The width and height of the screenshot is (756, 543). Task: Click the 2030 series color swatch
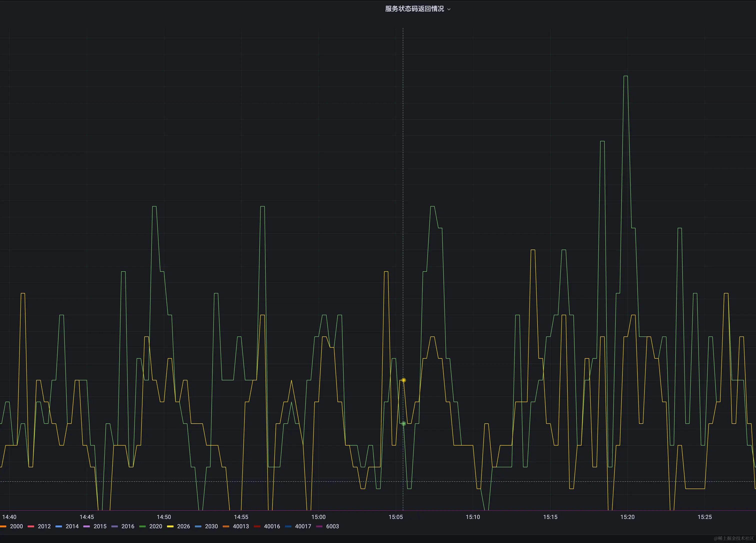pyautogui.click(x=198, y=526)
